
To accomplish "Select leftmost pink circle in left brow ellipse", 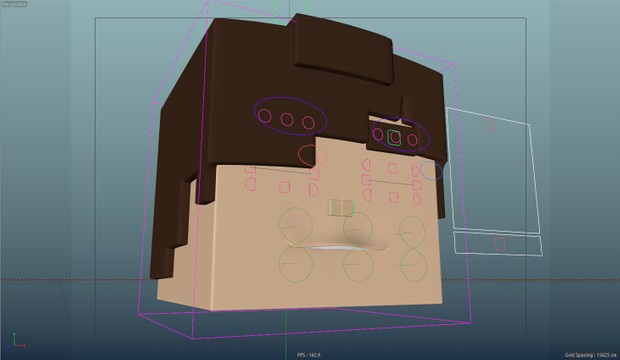I will 265,116.
